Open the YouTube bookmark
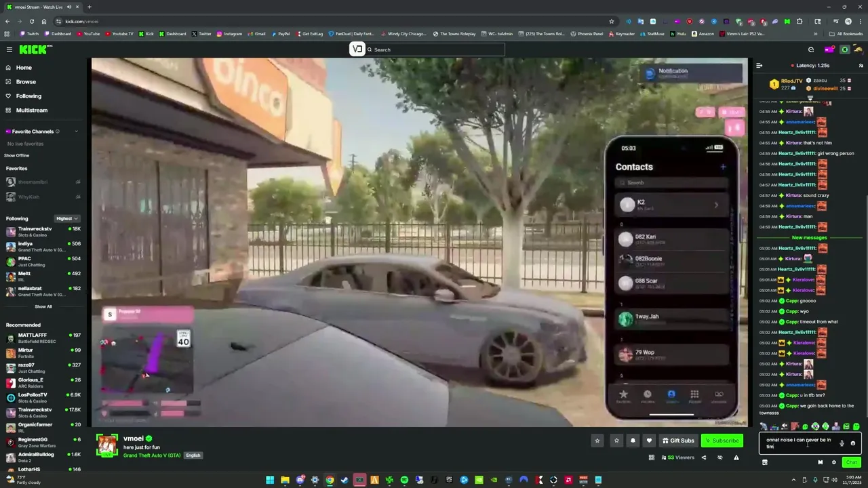Viewport: 868px width, 488px height. tap(88, 34)
